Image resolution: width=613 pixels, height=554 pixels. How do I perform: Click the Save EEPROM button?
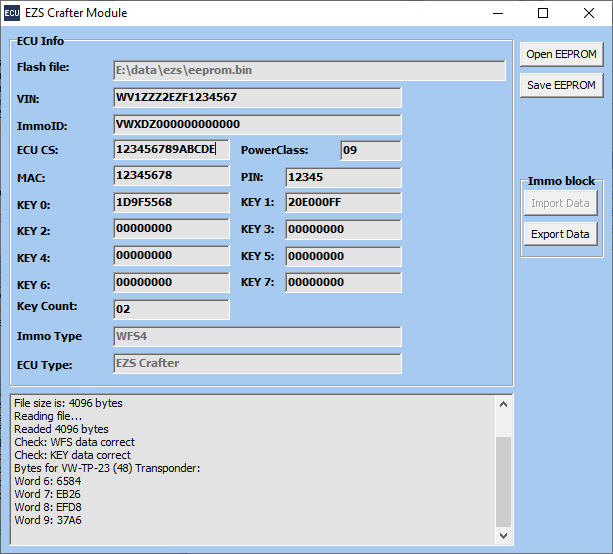tap(560, 86)
